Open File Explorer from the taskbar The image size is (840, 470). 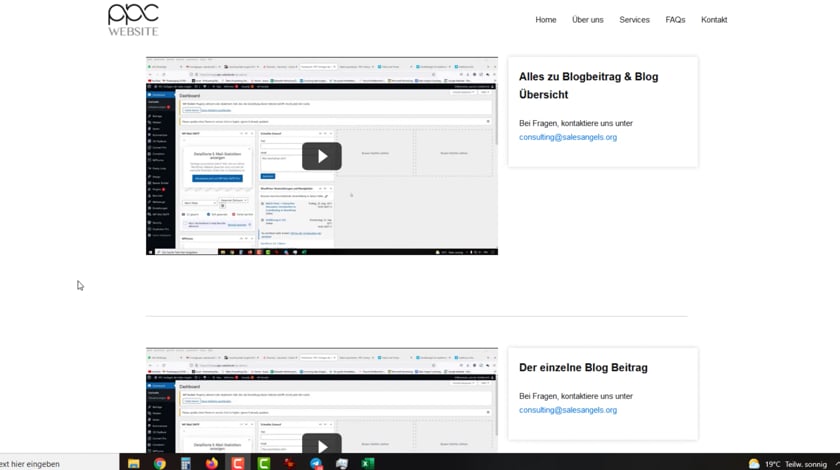click(x=133, y=464)
